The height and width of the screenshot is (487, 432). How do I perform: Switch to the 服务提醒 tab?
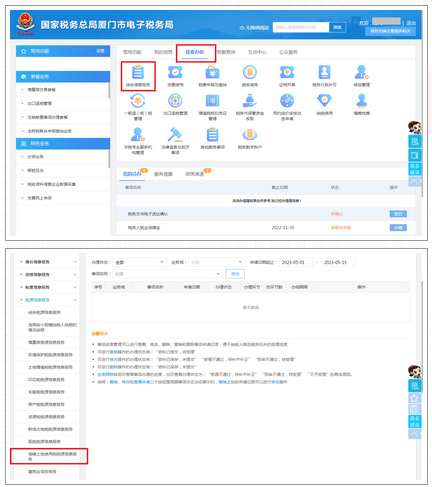coord(163,174)
